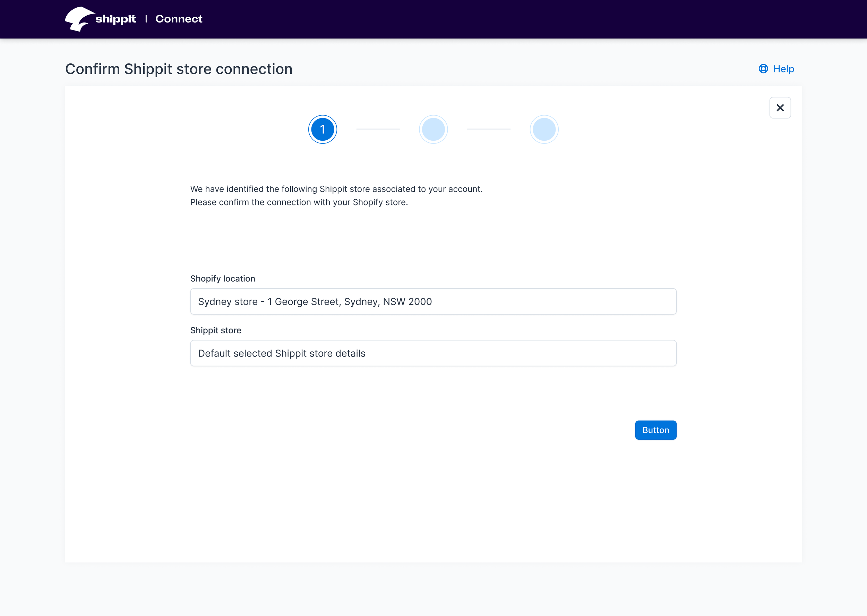
Task: Open the Help link
Action: pyautogui.click(x=783, y=69)
